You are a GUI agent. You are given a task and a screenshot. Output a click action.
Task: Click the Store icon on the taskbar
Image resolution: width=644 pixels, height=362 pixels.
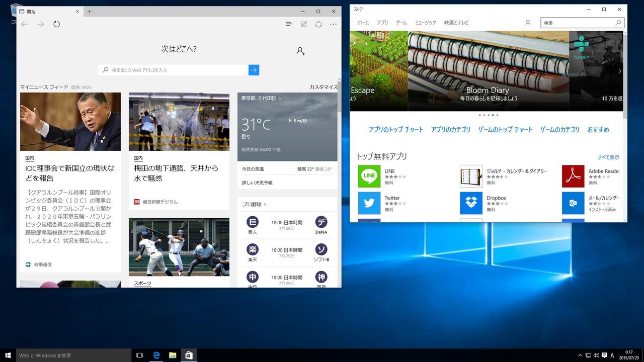pyautogui.click(x=189, y=355)
